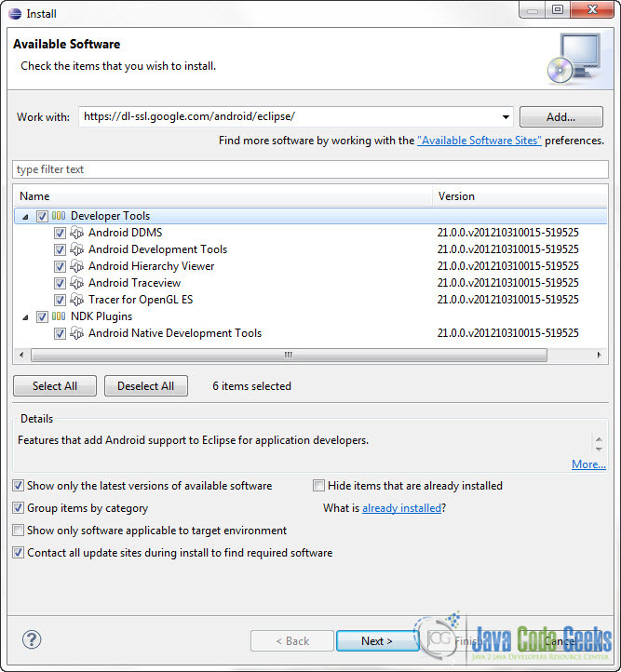Uncheck the Developer Tools category checkbox

click(x=42, y=217)
